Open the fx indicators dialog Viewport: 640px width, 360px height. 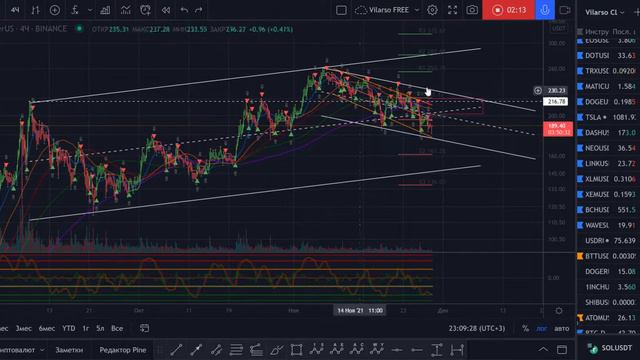[x=75, y=10]
